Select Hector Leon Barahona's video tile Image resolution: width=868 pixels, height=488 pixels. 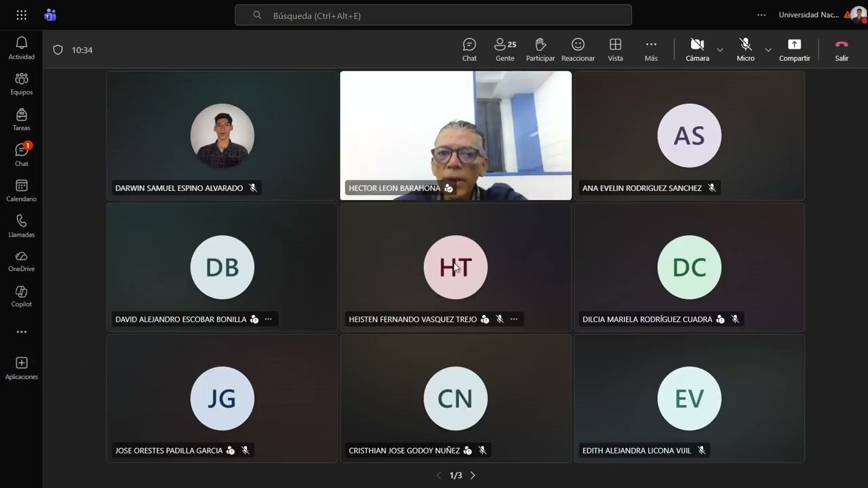pos(456,136)
